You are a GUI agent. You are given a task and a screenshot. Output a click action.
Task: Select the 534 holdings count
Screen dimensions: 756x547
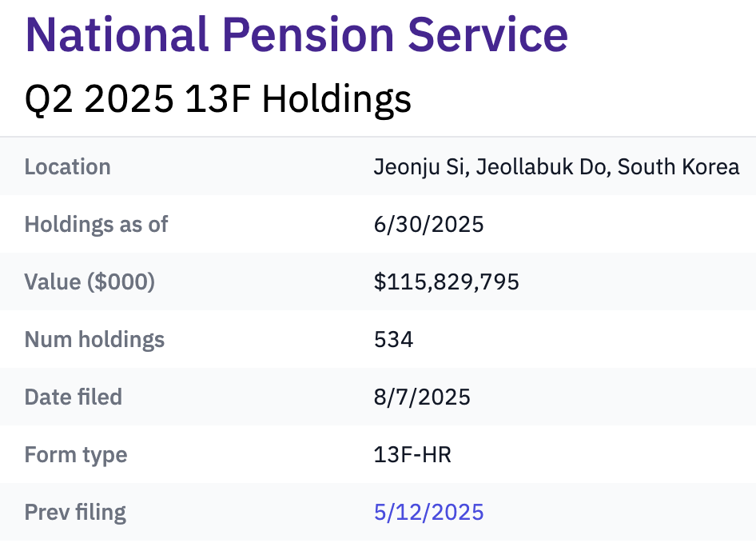[x=393, y=339]
